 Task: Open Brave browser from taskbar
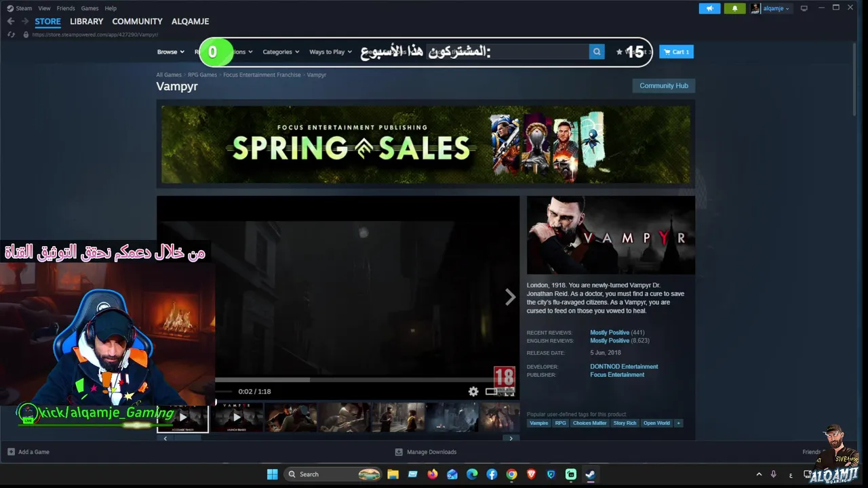[x=531, y=474]
